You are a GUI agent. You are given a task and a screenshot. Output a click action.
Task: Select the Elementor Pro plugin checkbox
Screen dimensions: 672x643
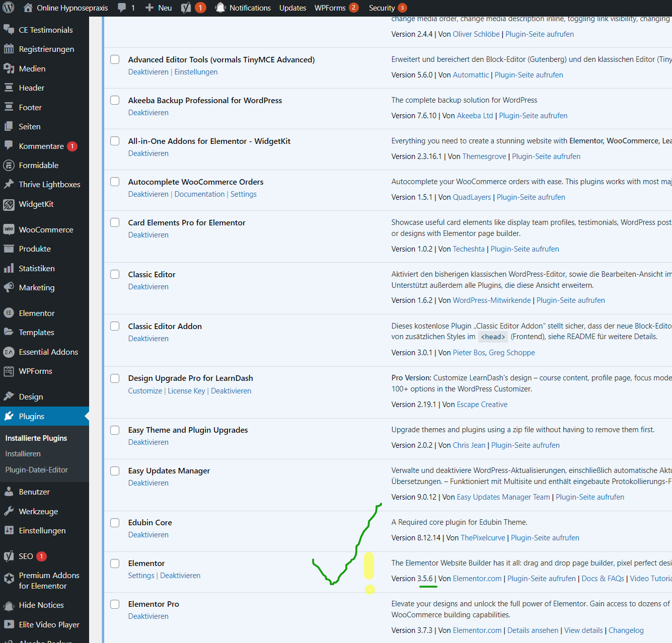point(115,604)
